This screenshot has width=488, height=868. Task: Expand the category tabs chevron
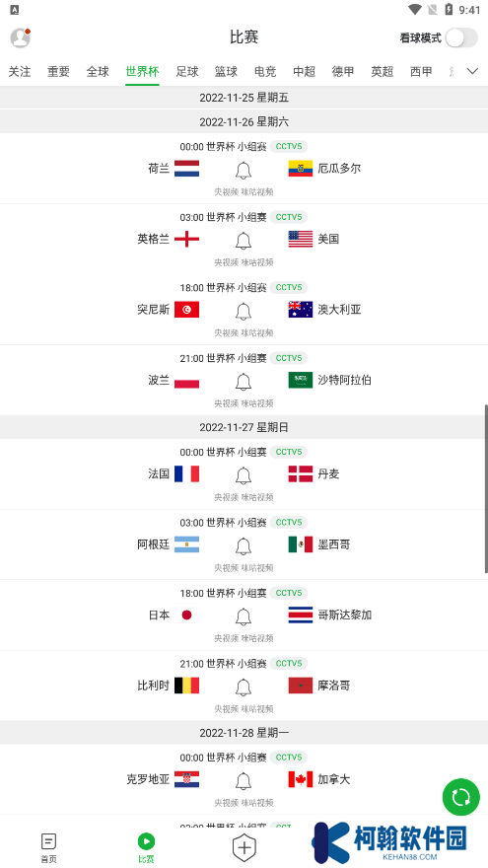coord(472,71)
